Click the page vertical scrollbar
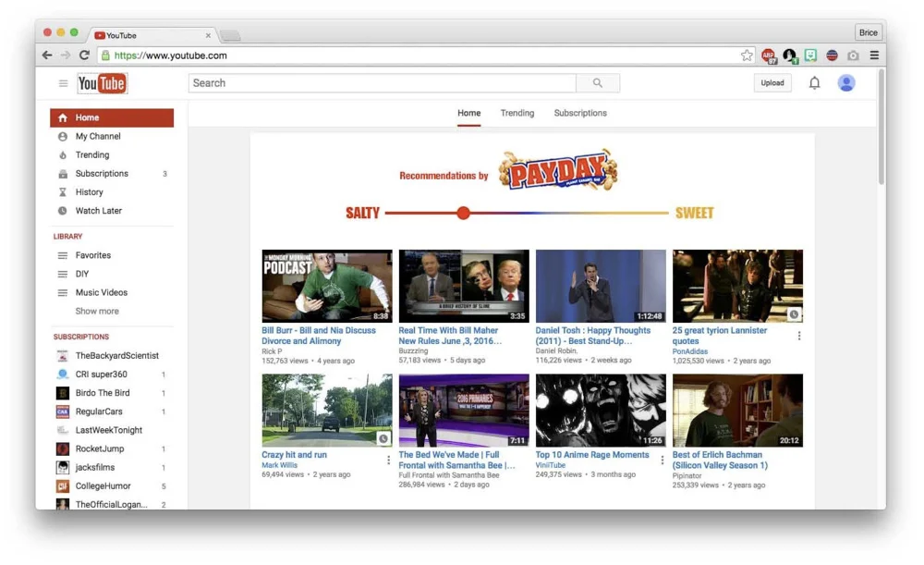Viewport: 924px width, 565px height. (x=881, y=127)
